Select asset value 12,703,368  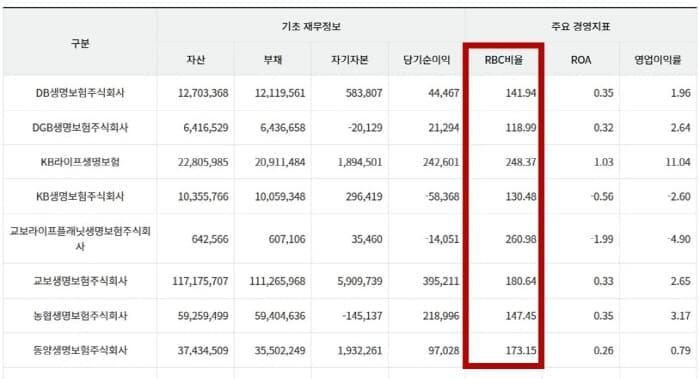point(203,93)
